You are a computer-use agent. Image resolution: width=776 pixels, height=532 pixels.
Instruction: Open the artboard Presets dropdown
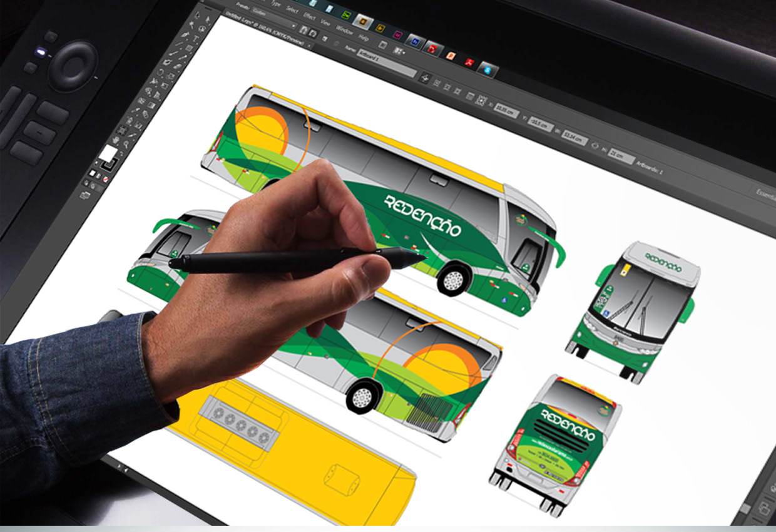275,18
